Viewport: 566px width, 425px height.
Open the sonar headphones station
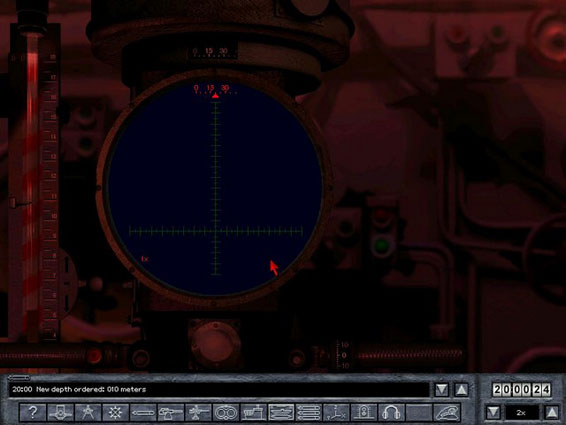point(391,412)
